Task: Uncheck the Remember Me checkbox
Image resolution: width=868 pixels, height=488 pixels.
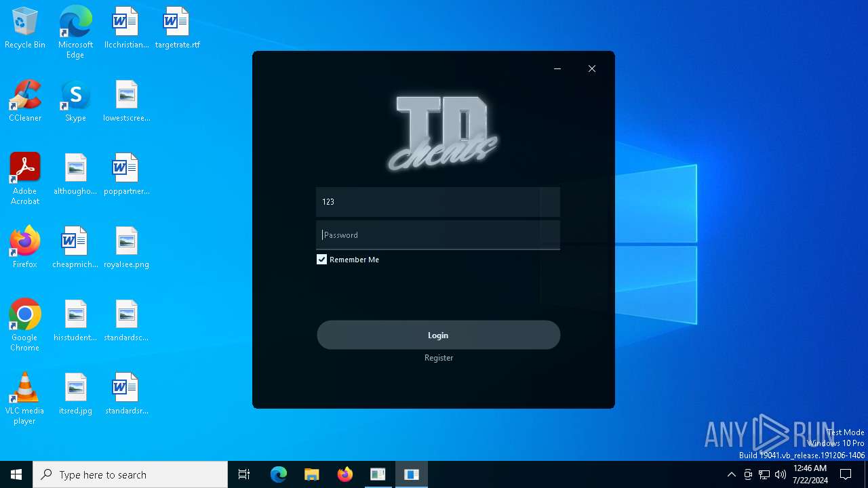Action: (322, 260)
